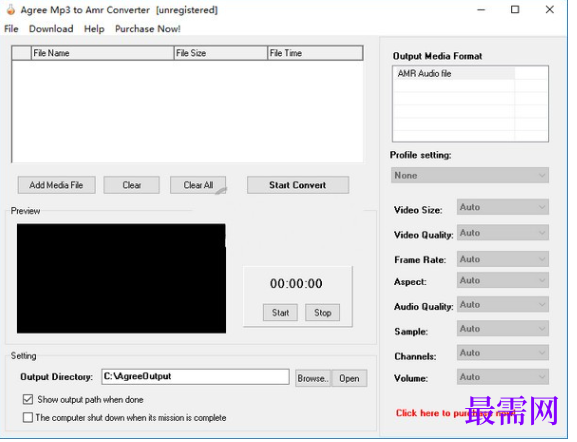Image resolution: width=577 pixels, height=442 pixels.
Task: Open the Help menu
Action: [x=94, y=29]
